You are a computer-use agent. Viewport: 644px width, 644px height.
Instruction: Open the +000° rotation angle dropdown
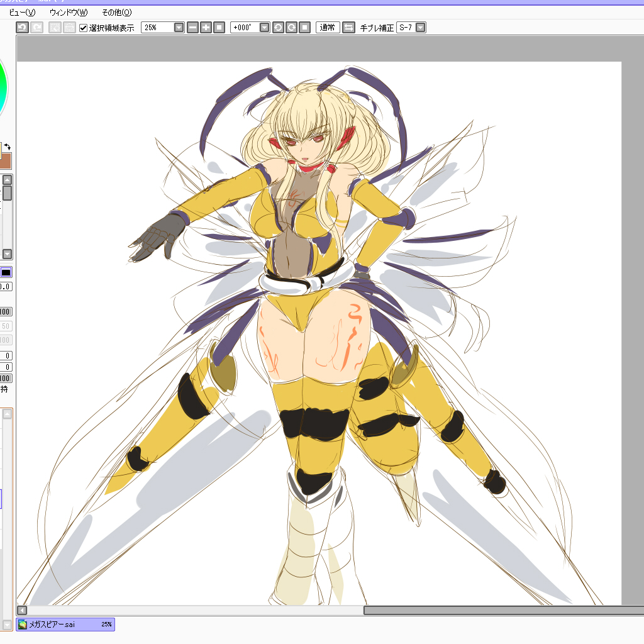(x=265, y=28)
